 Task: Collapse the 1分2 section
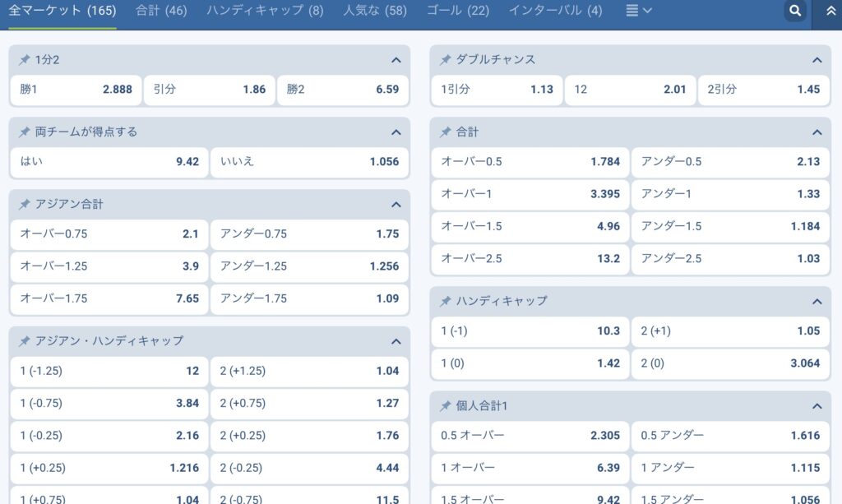[396, 60]
